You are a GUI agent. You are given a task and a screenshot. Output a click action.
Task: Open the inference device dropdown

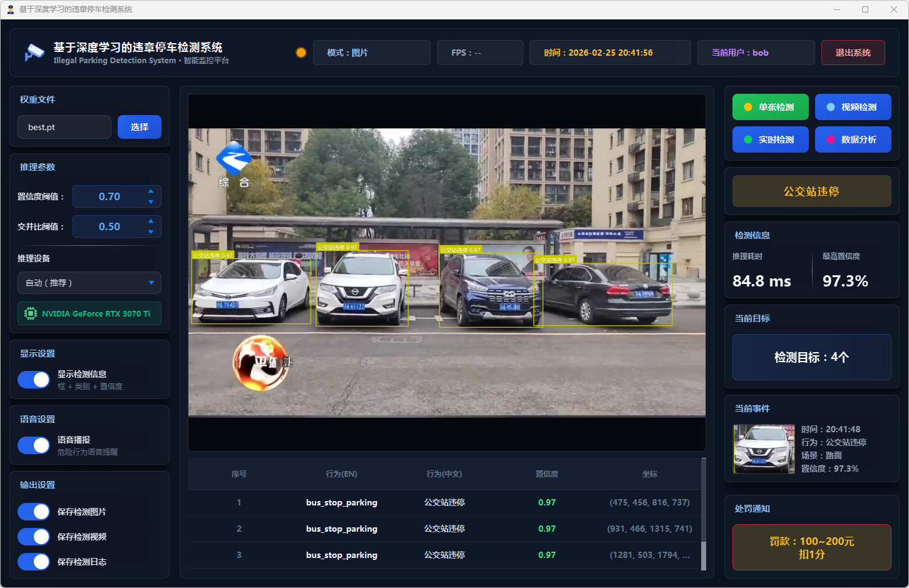click(90, 283)
